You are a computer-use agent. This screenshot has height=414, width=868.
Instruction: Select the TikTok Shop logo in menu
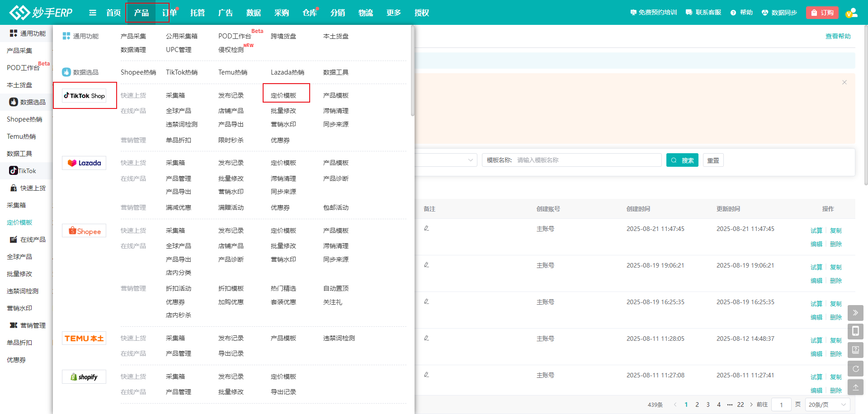point(84,96)
